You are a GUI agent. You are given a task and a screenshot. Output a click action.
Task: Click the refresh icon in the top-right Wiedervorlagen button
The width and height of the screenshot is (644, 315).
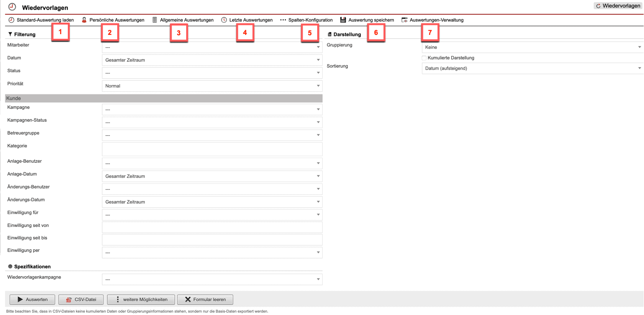click(x=598, y=6)
